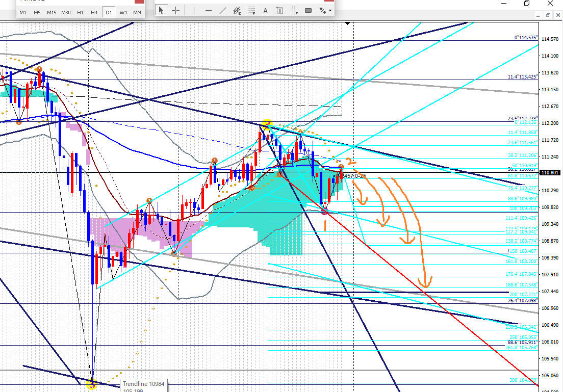Choose the trendline drawing tool
Viewport: 563px width, 392px height.
pos(223,10)
